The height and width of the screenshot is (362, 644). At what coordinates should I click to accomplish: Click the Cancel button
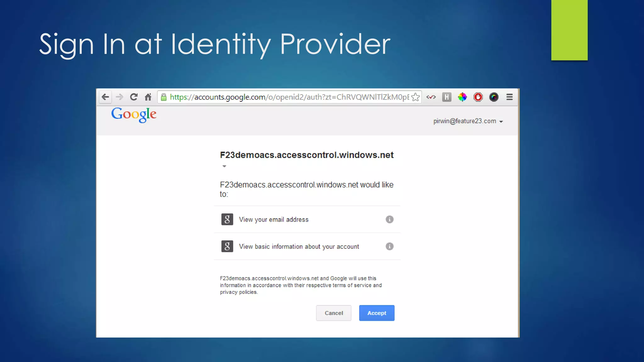coord(334,313)
